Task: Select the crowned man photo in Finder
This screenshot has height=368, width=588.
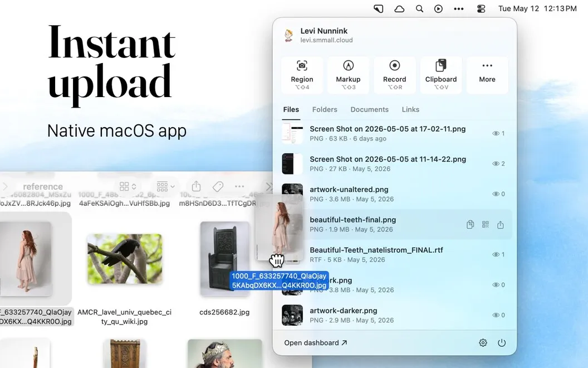Action: pyautogui.click(x=224, y=354)
